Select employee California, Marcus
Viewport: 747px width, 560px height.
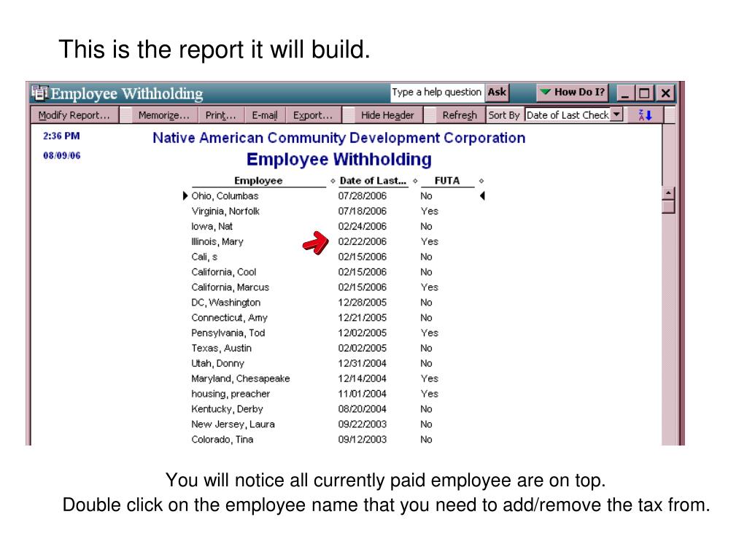(x=230, y=287)
